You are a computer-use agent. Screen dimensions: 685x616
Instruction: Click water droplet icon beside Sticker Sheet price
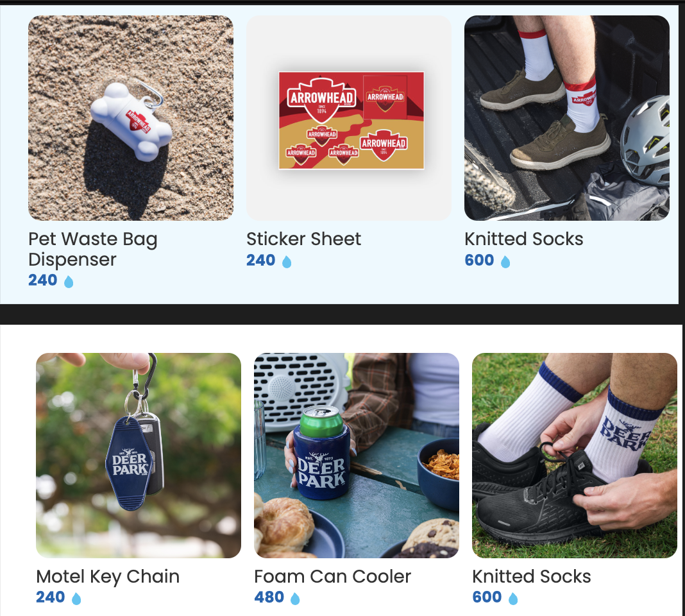pos(287,261)
